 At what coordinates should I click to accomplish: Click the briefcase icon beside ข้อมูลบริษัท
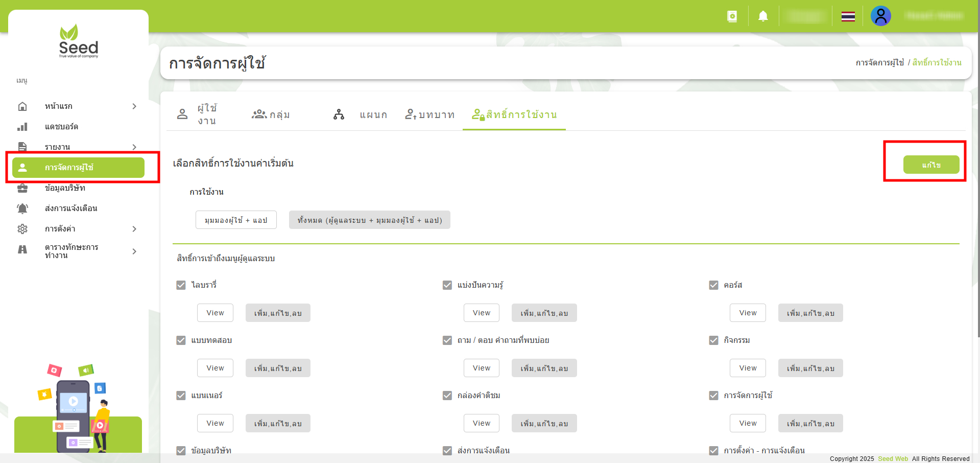pyautogui.click(x=22, y=188)
